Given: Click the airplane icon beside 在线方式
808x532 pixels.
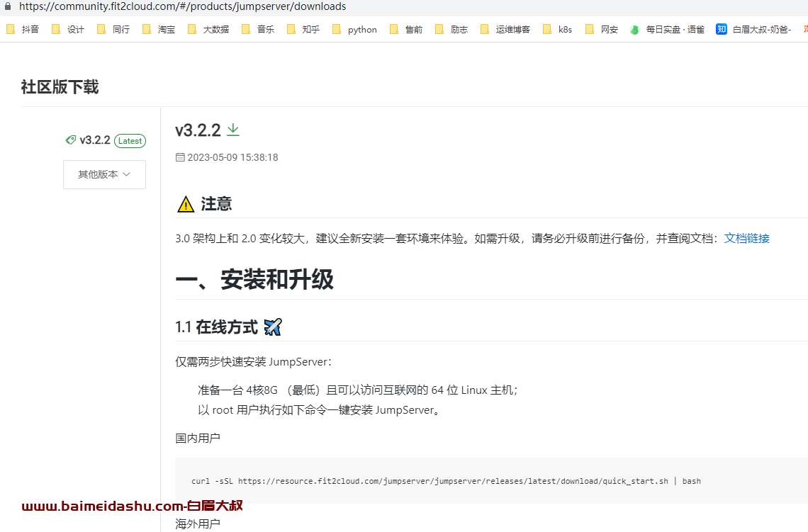Looking at the screenshot, I should point(273,327).
